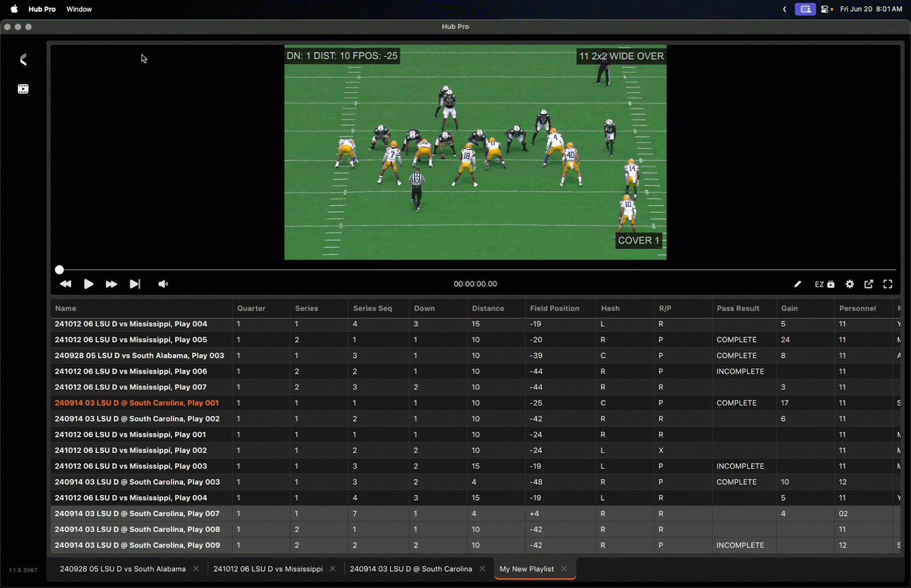Mute the video audio
This screenshot has width=911, height=588.
(x=163, y=283)
